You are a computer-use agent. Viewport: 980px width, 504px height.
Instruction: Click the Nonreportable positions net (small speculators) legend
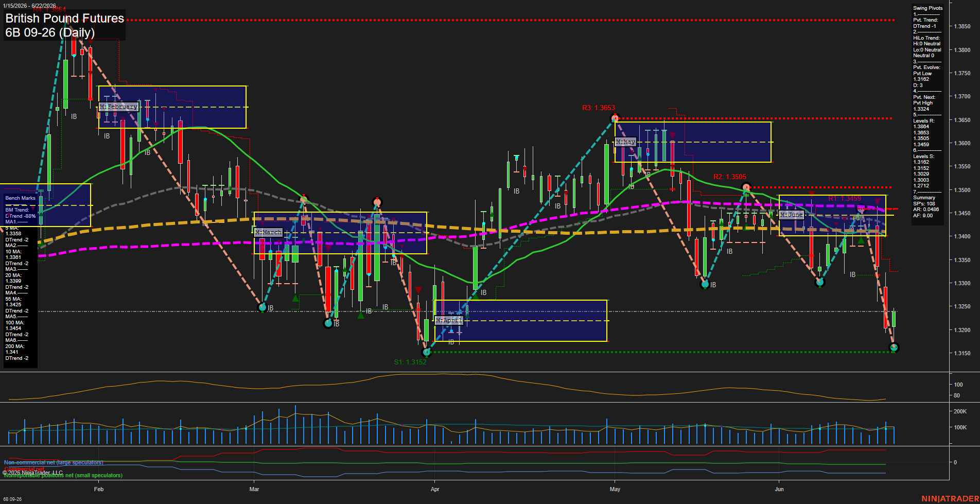tap(63, 475)
